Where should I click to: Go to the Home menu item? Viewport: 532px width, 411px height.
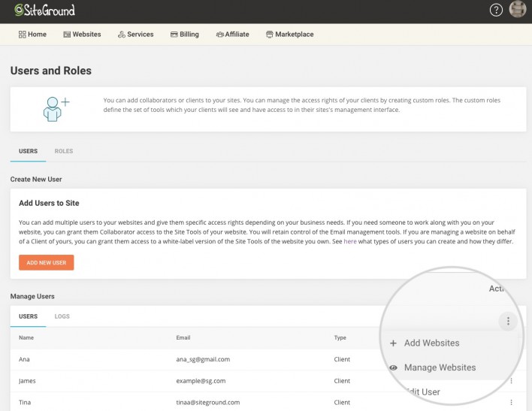tap(32, 35)
